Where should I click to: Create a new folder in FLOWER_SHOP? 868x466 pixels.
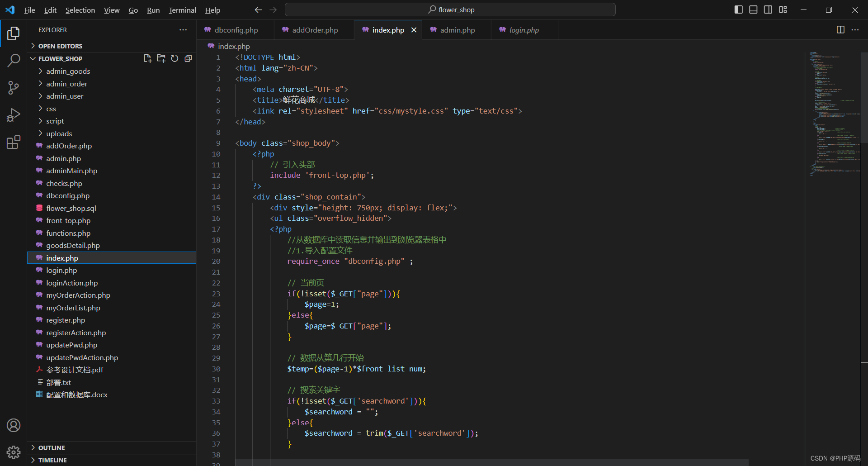point(161,58)
